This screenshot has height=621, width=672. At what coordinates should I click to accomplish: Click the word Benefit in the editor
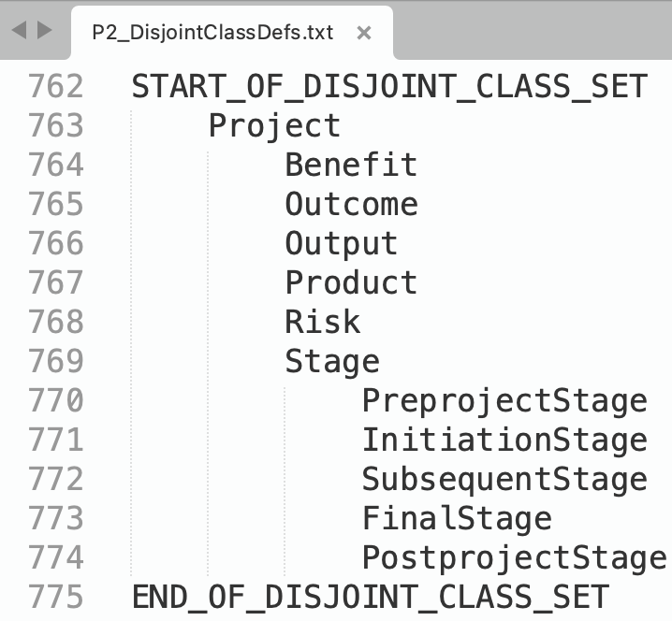(x=351, y=165)
